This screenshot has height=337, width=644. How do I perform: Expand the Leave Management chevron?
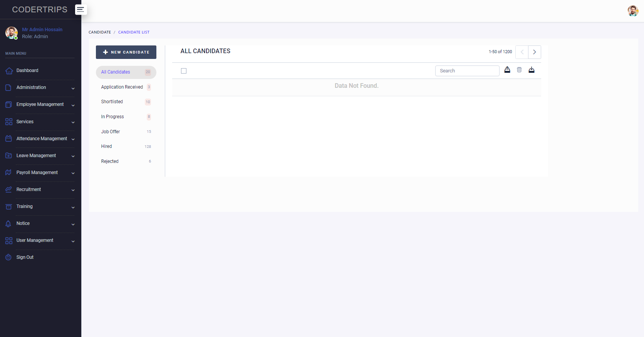coord(73,156)
